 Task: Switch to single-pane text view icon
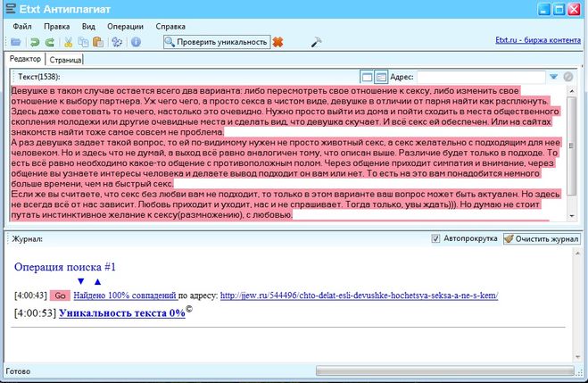click(367, 77)
